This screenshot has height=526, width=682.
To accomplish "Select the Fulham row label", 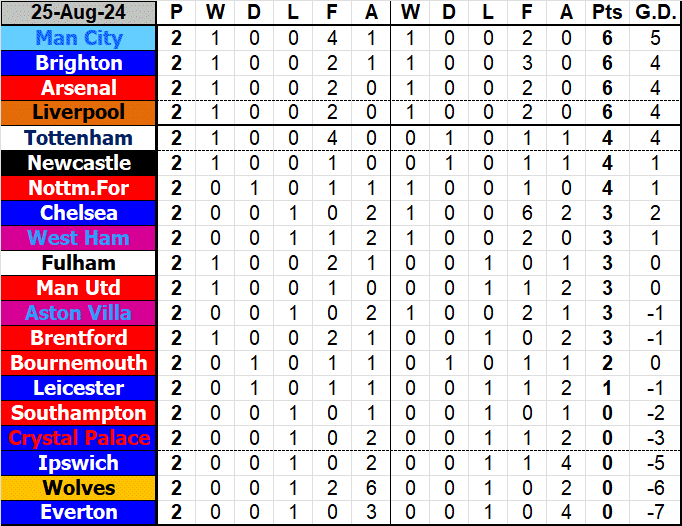I will pos(79,263).
